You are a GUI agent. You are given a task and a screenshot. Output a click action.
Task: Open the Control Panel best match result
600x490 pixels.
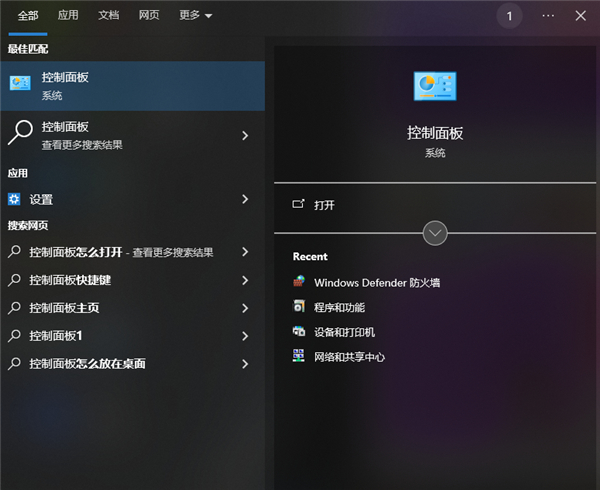point(132,86)
